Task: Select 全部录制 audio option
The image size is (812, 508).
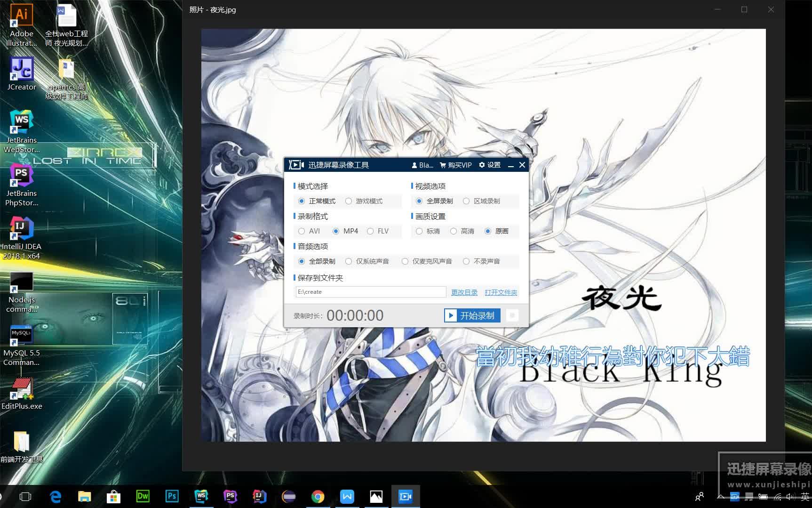Action: pyautogui.click(x=317, y=261)
